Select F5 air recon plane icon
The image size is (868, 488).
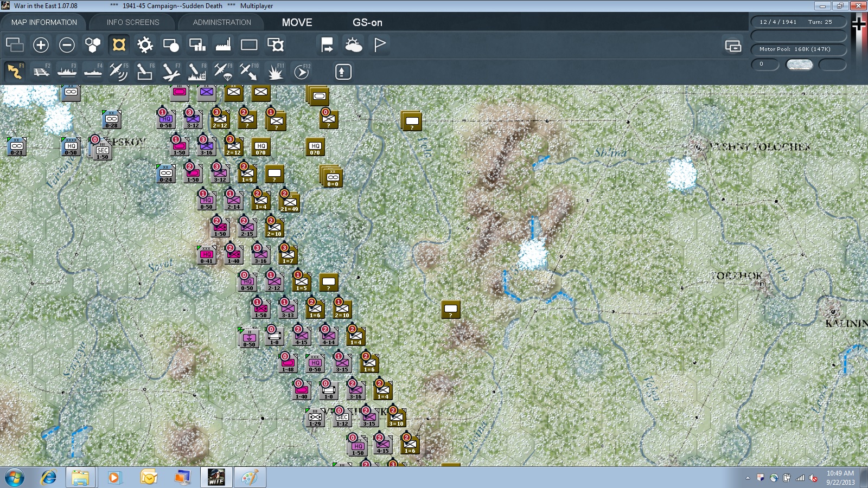point(119,72)
